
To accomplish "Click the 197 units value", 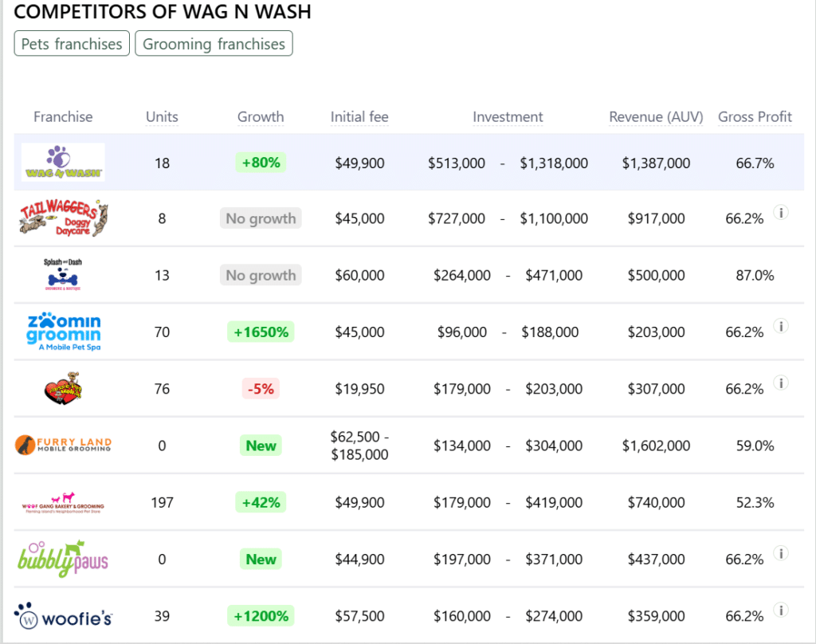I will tap(162, 502).
